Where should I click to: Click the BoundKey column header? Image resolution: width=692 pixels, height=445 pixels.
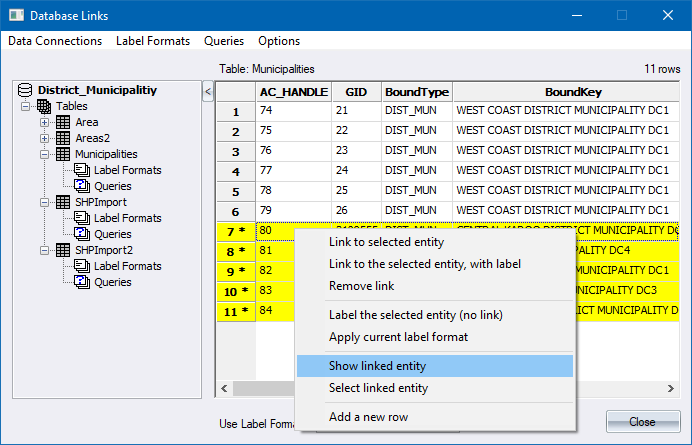click(573, 90)
